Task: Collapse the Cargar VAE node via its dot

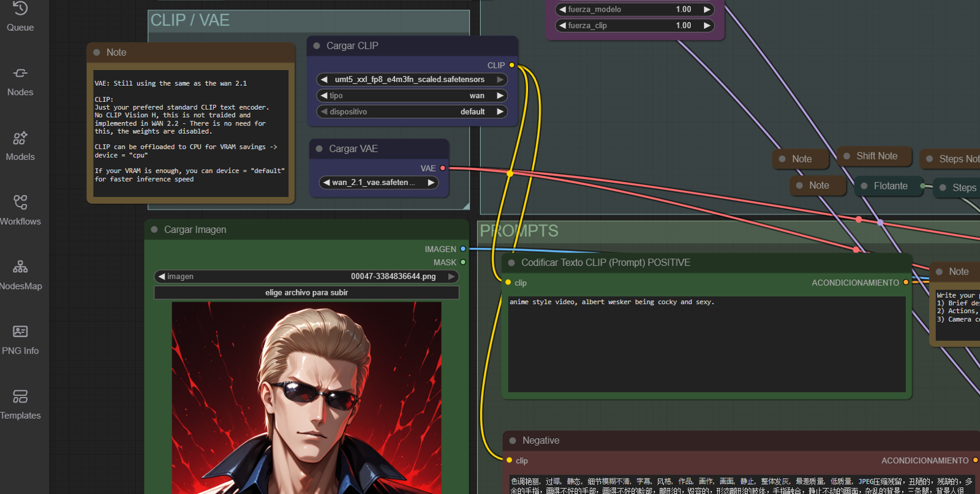Action: (x=319, y=149)
